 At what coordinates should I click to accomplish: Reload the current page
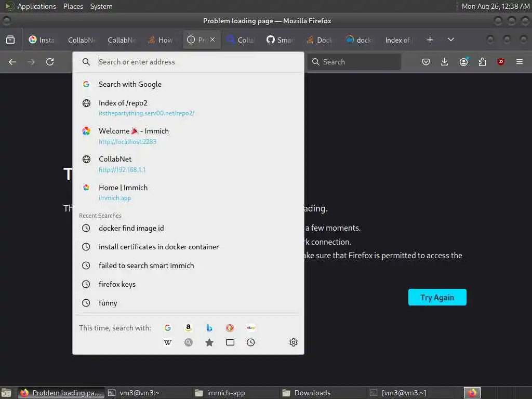50,62
